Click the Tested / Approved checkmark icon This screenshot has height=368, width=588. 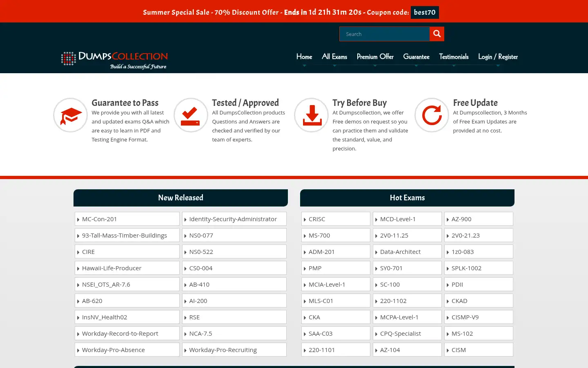click(x=191, y=115)
